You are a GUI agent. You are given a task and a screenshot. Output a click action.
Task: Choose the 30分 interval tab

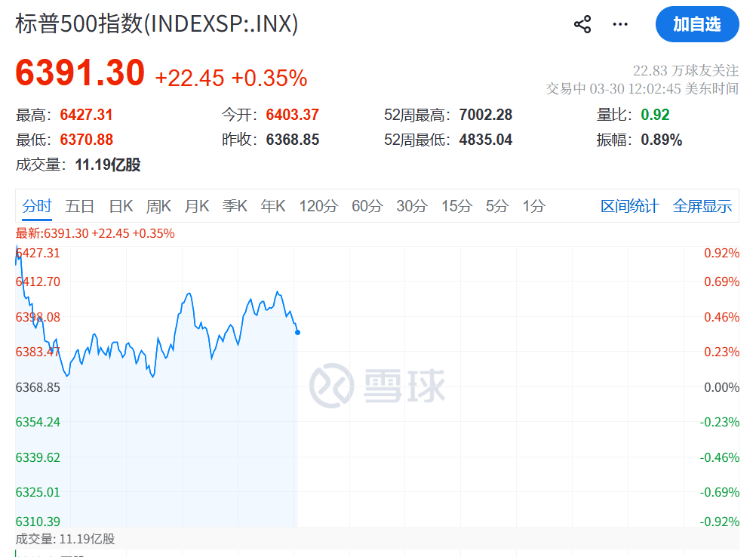pos(412,206)
